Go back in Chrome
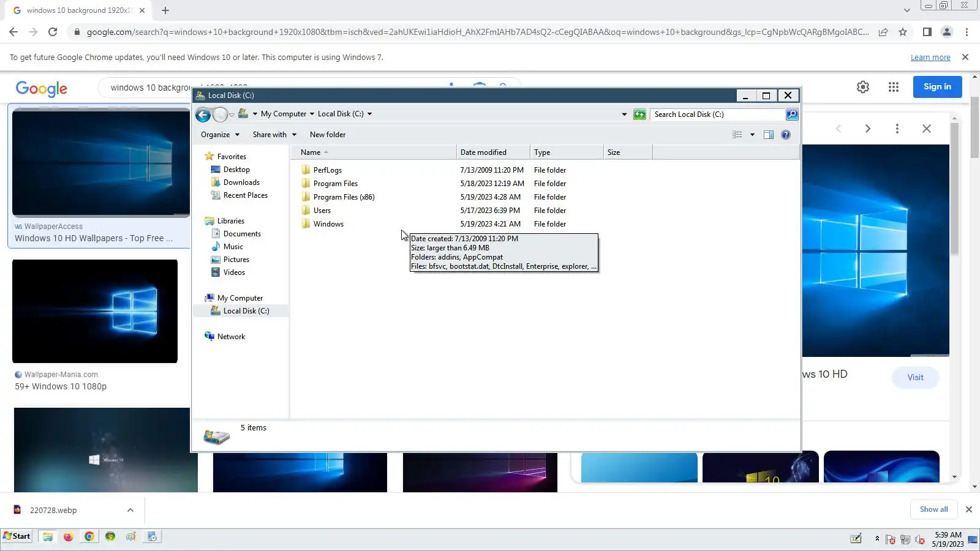This screenshot has height=551, width=980. click(x=13, y=32)
